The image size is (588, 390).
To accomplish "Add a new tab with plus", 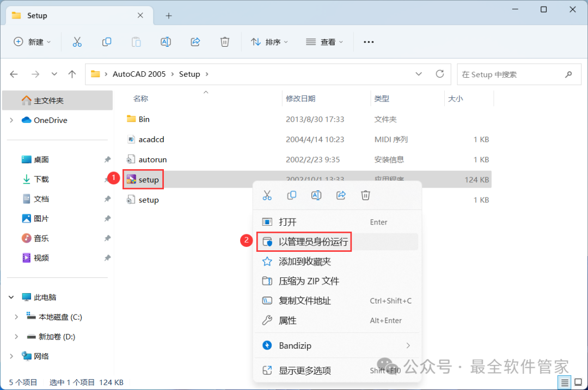I will [x=169, y=16].
